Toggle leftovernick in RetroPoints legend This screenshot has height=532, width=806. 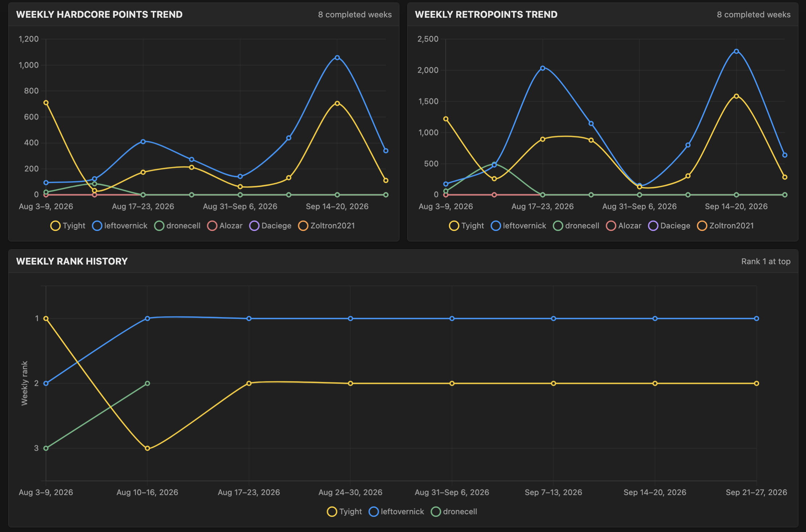519,226
